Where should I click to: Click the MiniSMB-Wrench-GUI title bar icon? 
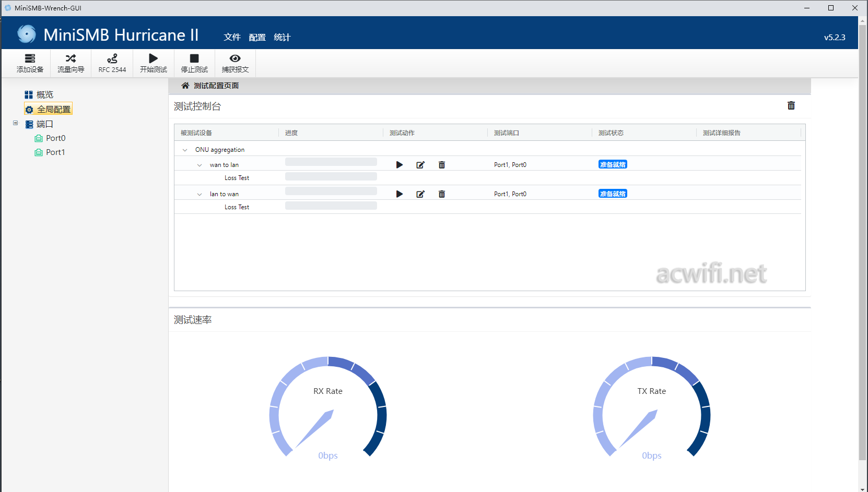point(8,8)
